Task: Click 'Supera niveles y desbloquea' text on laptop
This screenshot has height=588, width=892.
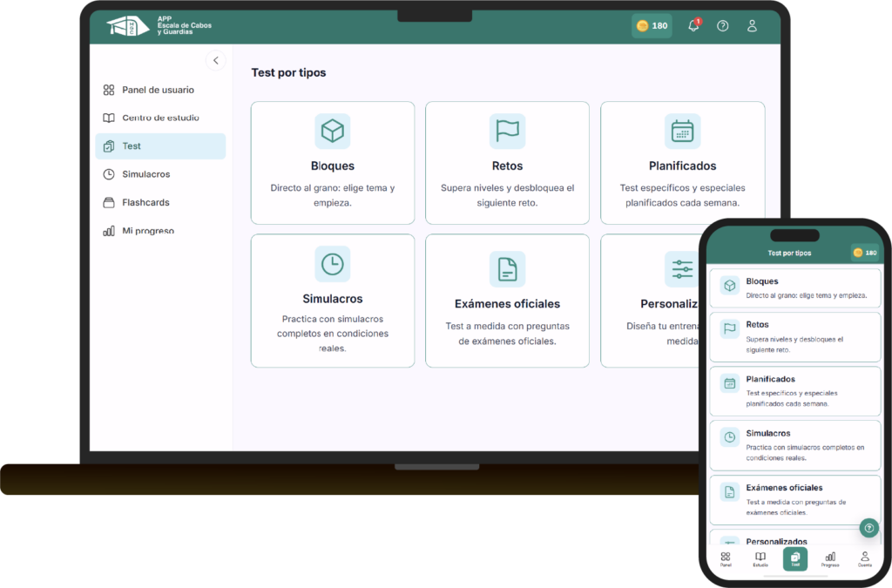Action: tap(507, 195)
